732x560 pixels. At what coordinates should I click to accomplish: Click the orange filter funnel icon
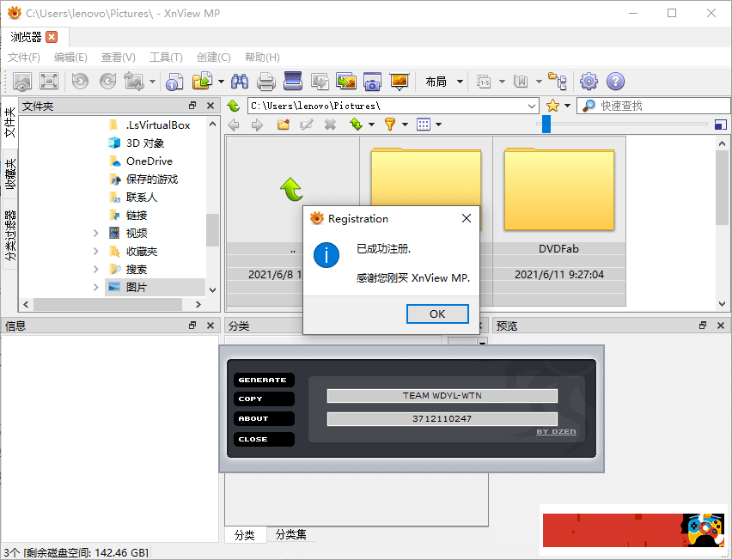coord(390,125)
